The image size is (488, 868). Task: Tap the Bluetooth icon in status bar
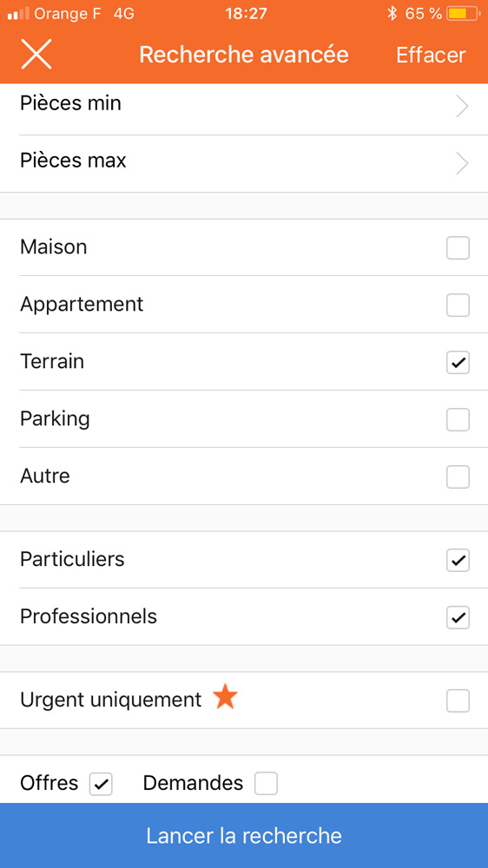click(392, 14)
